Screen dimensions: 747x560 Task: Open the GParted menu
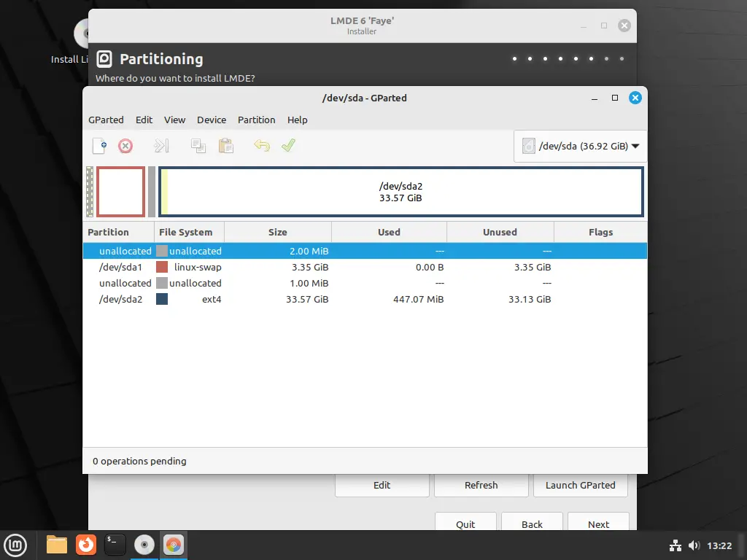[106, 120]
